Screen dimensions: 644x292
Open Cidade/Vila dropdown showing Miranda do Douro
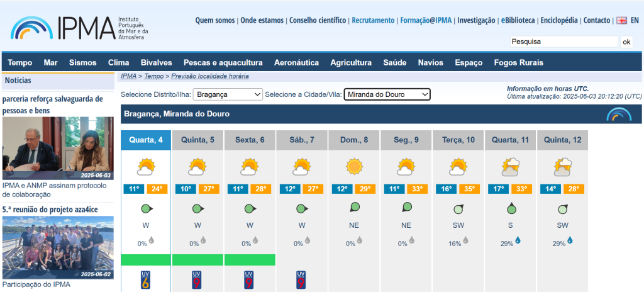pyautogui.click(x=387, y=94)
